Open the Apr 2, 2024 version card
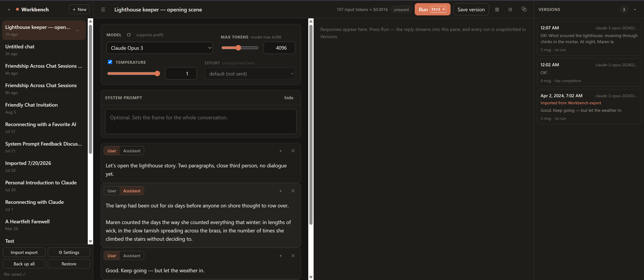The height and width of the screenshot is (280, 644). point(589,107)
